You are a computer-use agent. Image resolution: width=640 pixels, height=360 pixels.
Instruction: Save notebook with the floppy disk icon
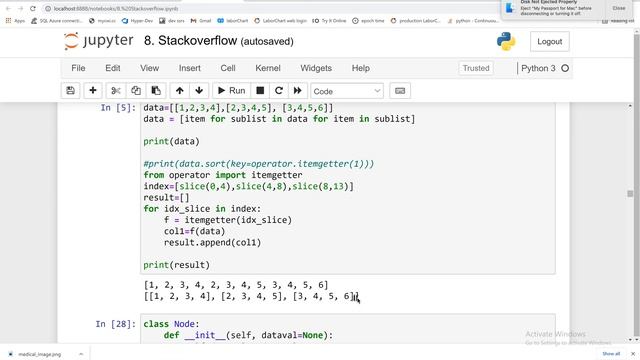point(71,91)
